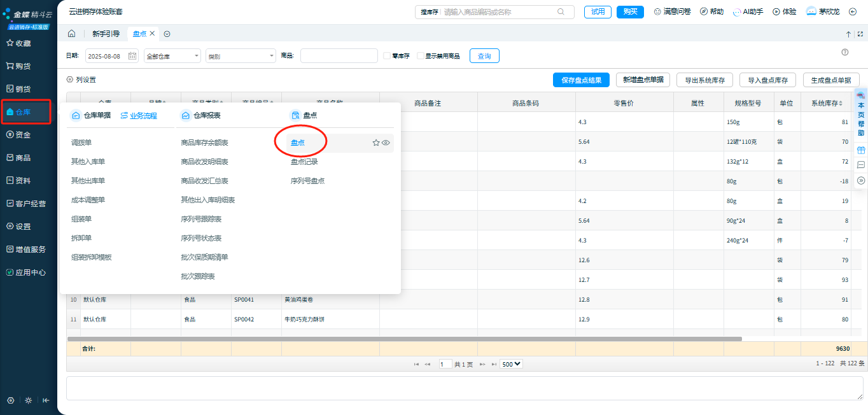Collapse the left sidebar via arrow icon
Screen dimensions: 868x415
(x=46, y=400)
